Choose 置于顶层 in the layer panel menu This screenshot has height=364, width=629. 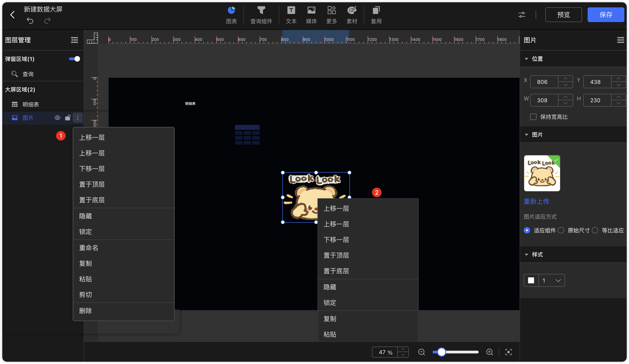123,184
